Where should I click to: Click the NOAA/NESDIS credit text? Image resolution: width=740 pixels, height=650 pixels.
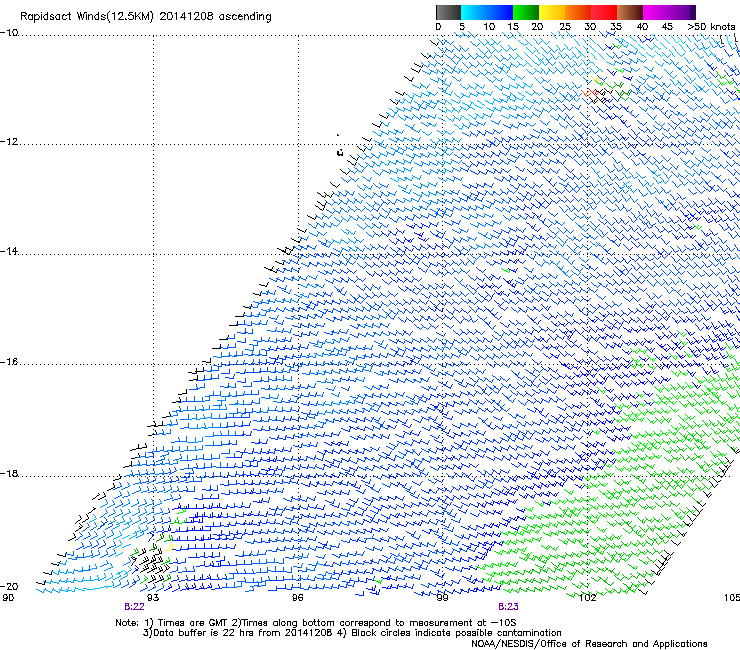tap(589, 644)
